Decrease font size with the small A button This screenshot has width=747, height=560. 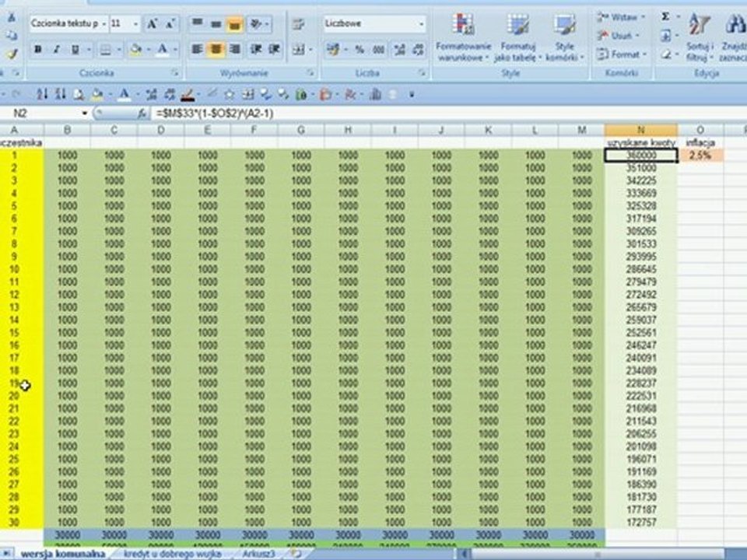(170, 23)
